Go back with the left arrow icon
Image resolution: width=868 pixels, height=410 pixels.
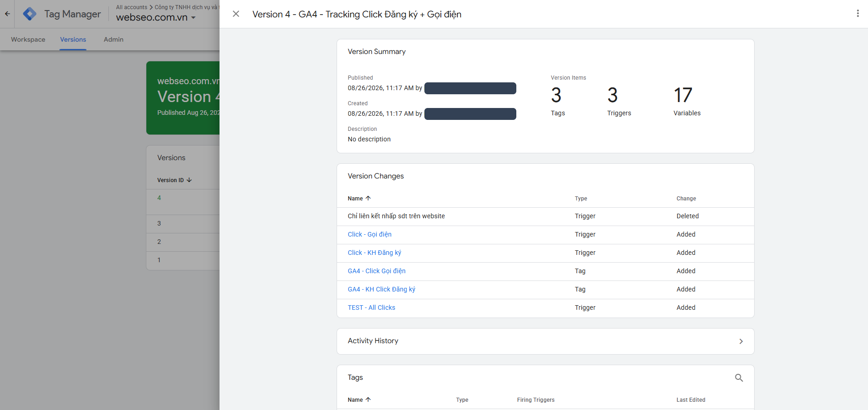7,14
